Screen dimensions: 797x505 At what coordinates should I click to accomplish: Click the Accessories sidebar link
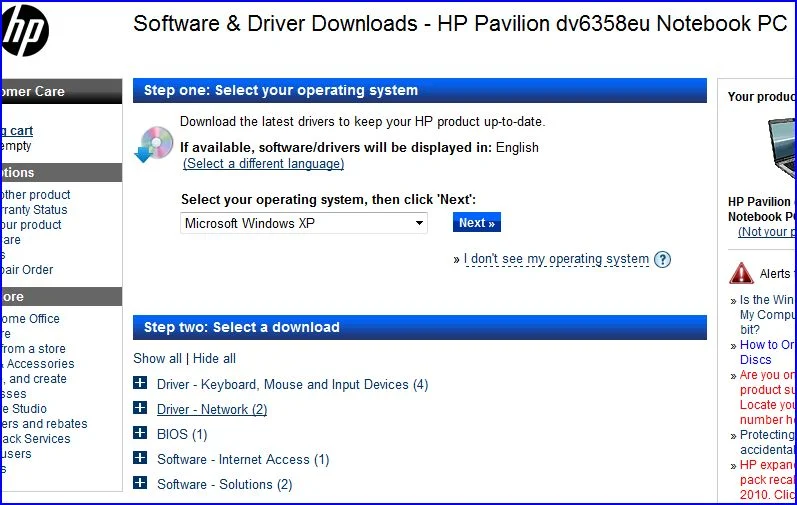click(38, 364)
